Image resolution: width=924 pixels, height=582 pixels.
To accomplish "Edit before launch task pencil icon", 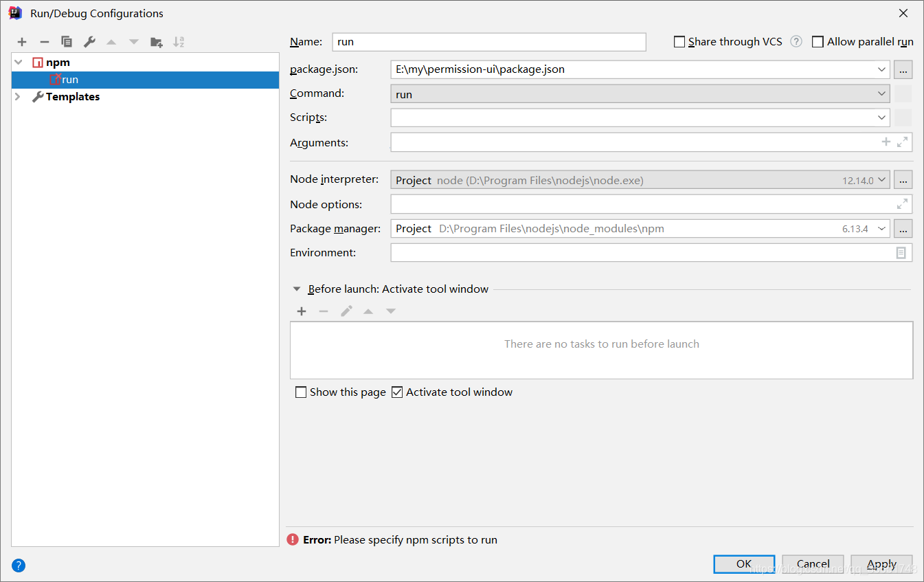I will point(346,311).
